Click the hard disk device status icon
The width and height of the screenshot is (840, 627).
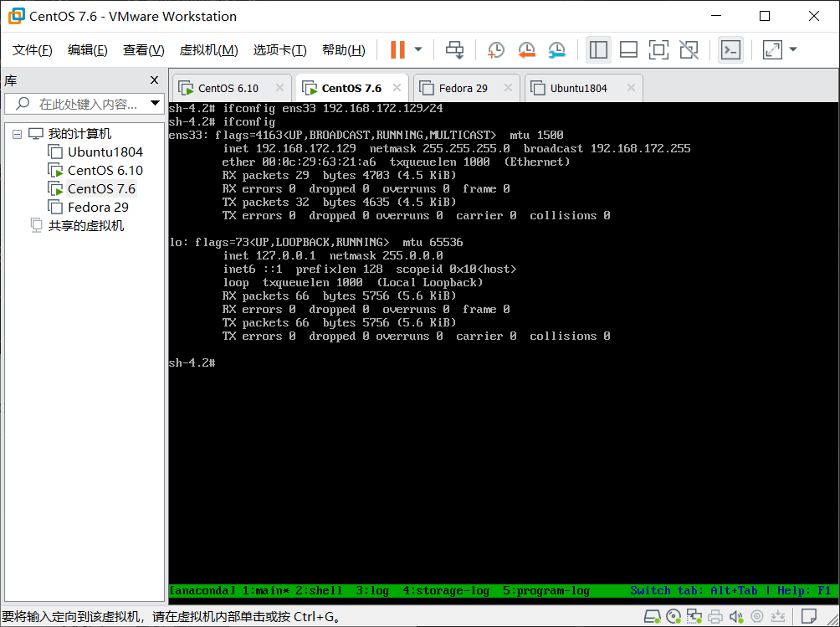[653, 616]
